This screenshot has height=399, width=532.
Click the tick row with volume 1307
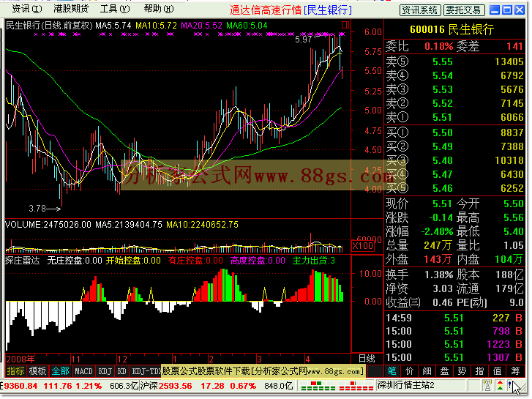coord(454,357)
